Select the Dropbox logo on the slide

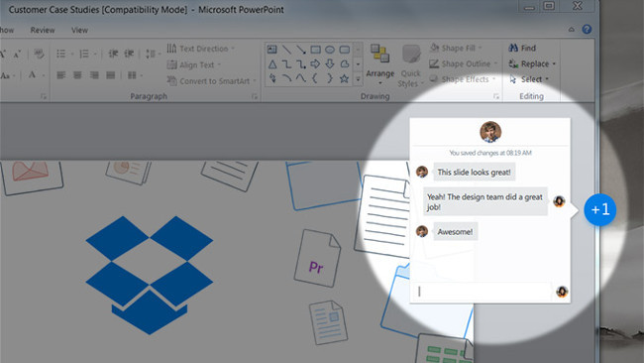150,275
